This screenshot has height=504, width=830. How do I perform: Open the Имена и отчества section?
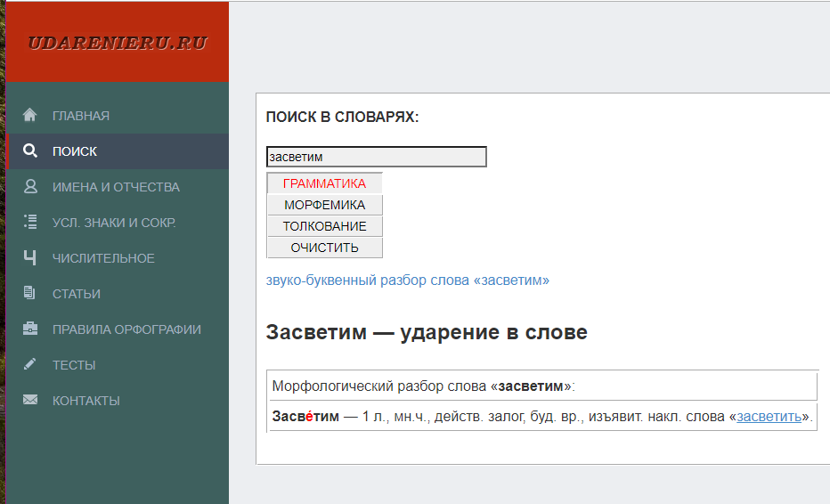pyautogui.click(x=116, y=187)
